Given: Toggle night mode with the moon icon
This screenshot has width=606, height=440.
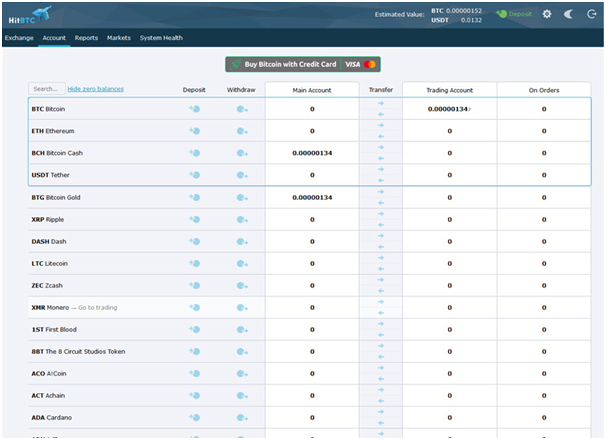Looking at the screenshot, I should click(568, 14).
